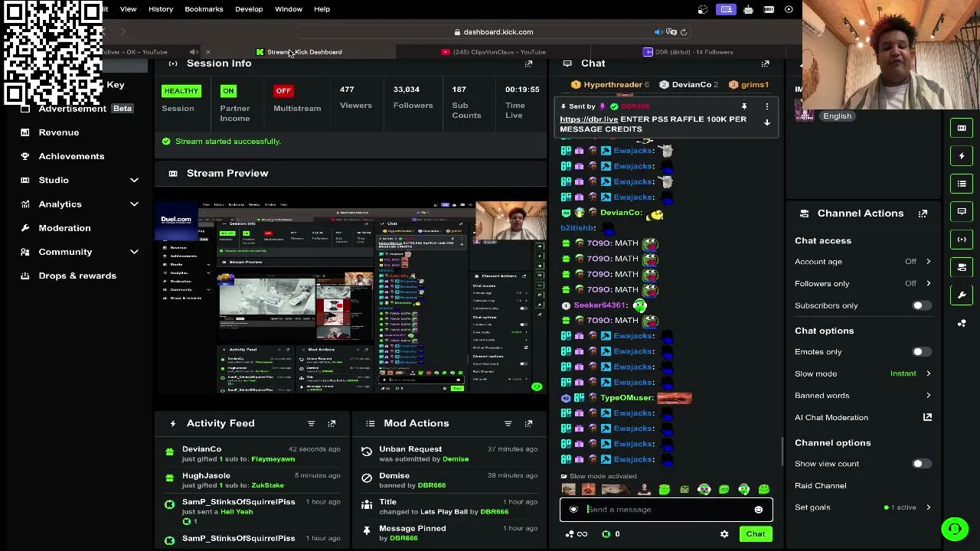Click the stream preview sidebar icon
This screenshot has height=551, width=980.
962,128
